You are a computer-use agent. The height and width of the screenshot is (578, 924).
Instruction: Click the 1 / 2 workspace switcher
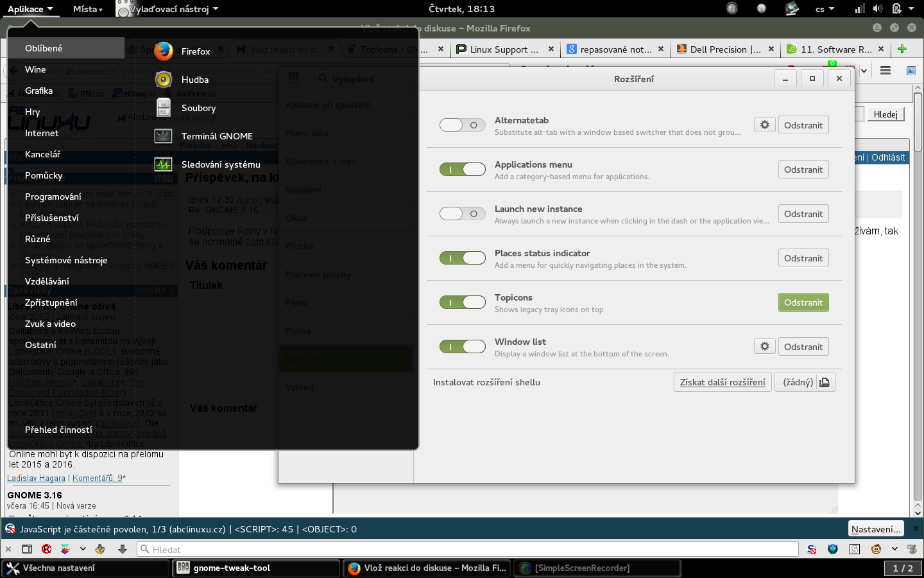tap(903, 568)
